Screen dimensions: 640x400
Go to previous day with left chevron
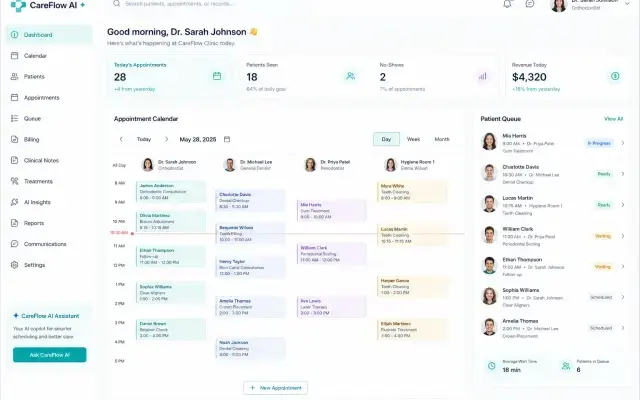pos(121,139)
